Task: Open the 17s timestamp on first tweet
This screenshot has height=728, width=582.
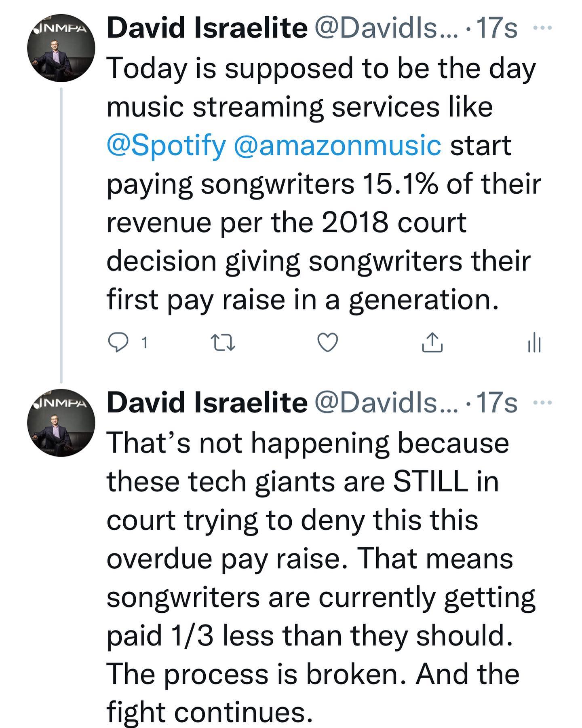Action: pyautogui.click(x=497, y=29)
